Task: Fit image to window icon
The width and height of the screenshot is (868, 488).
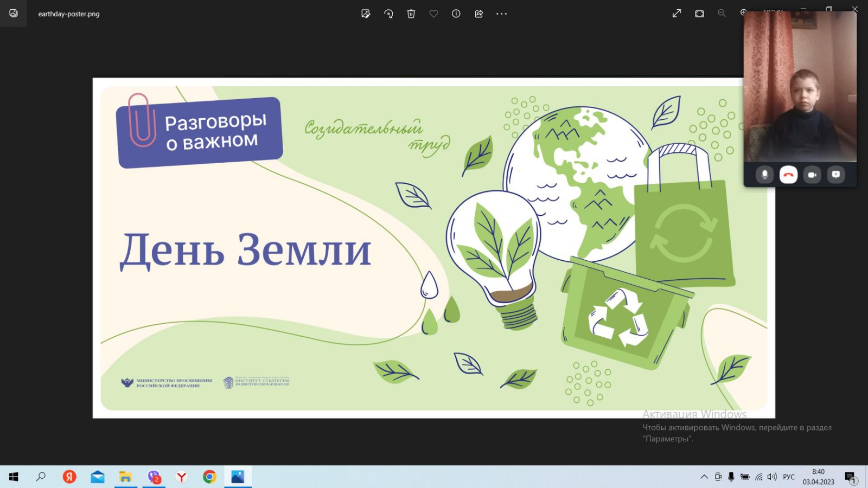Action: tap(699, 14)
